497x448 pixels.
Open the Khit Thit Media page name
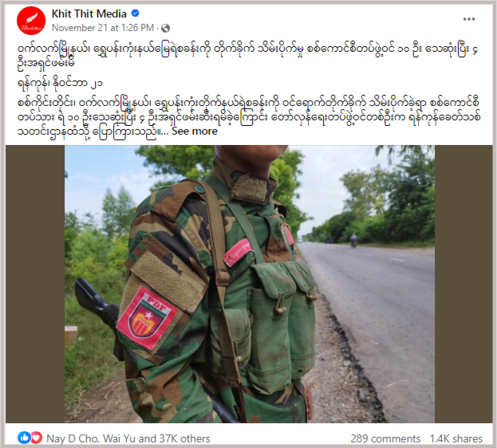[89, 14]
